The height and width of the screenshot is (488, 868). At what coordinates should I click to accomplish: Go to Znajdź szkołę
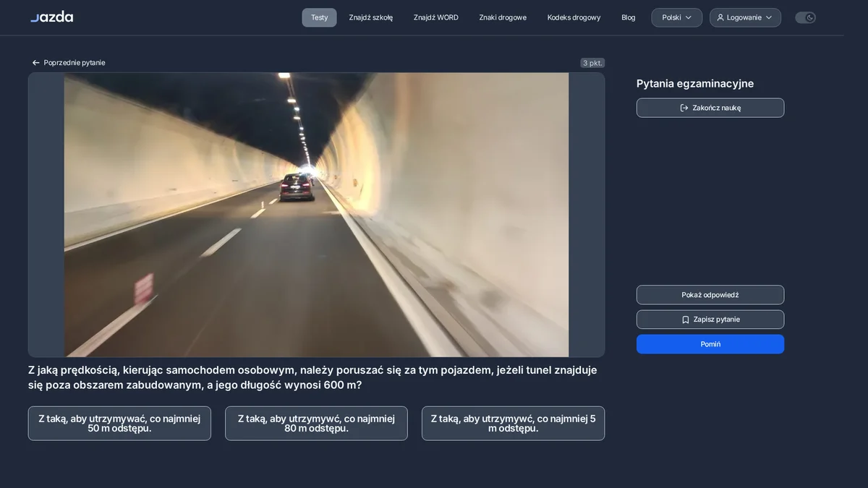click(x=371, y=17)
